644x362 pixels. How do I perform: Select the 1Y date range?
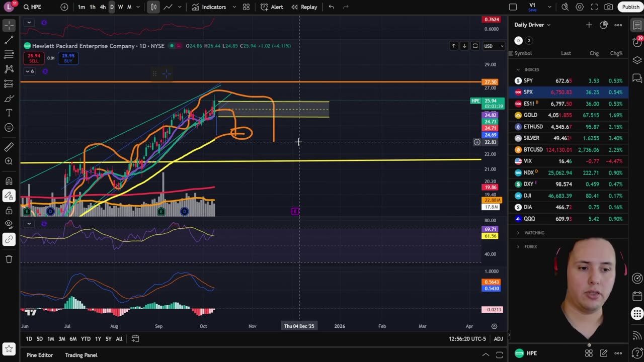(x=98, y=339)
